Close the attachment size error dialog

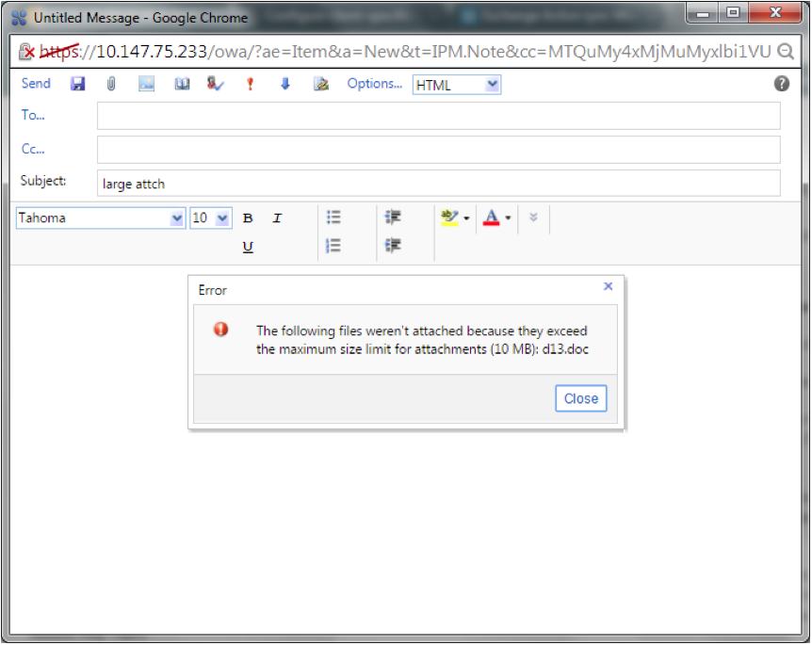pos(580,398)
